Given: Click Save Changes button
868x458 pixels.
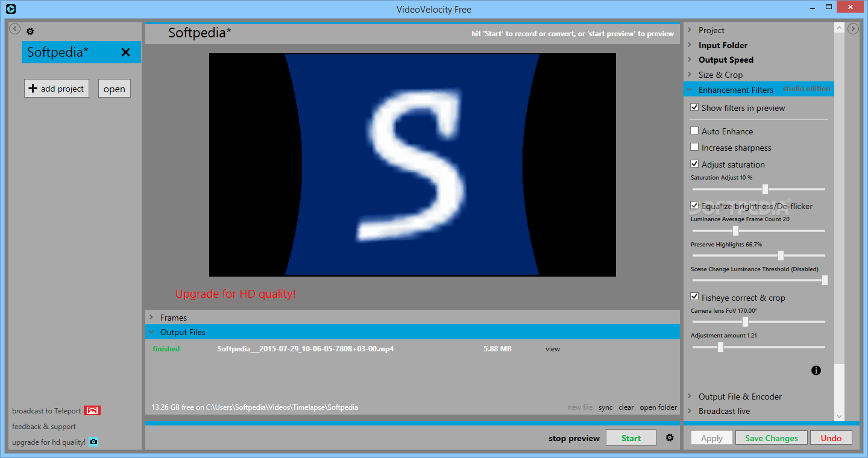Looking at the screenshot, I should 772,438.
